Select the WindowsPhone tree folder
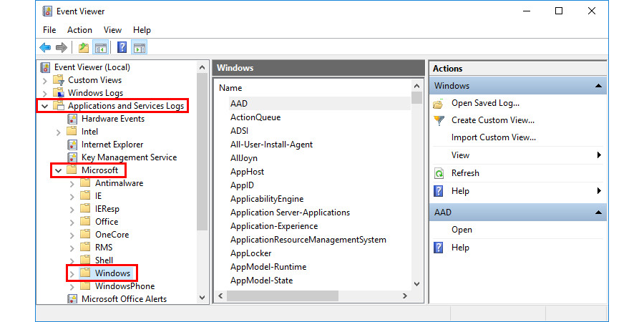 (125, 286)
